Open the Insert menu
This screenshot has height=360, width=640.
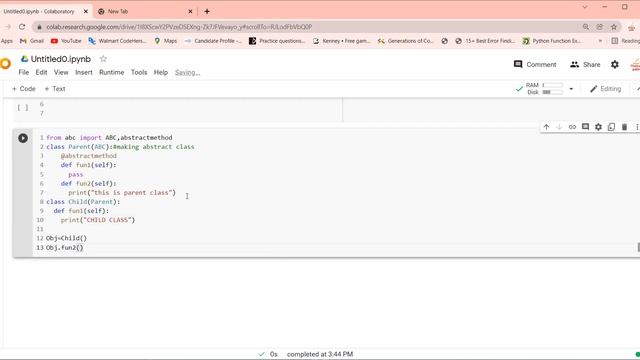coord(84,72)
